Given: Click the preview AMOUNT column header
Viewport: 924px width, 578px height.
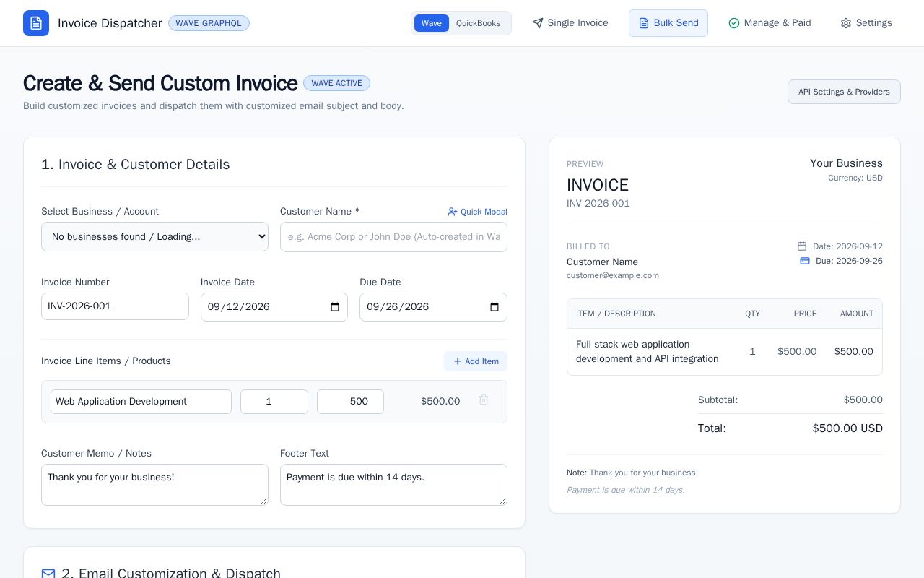Looking at the screenshot, I should (857, 314).
